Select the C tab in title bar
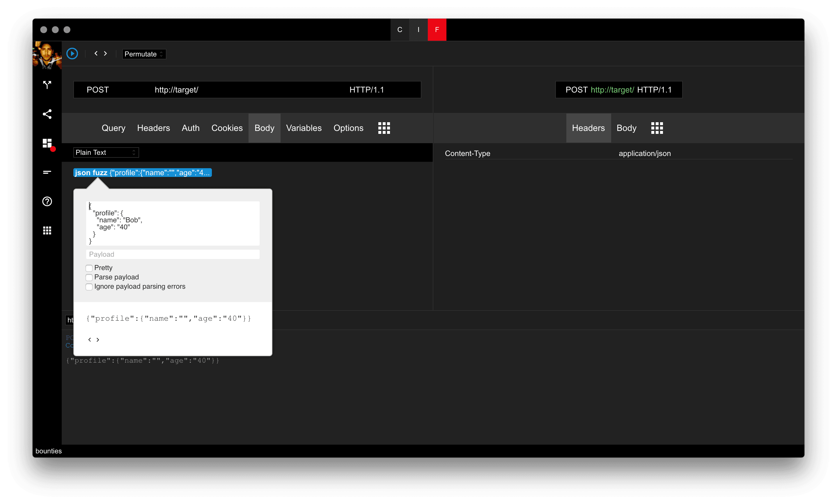Viewport: 837px width, 504px height. pos(400,30)
